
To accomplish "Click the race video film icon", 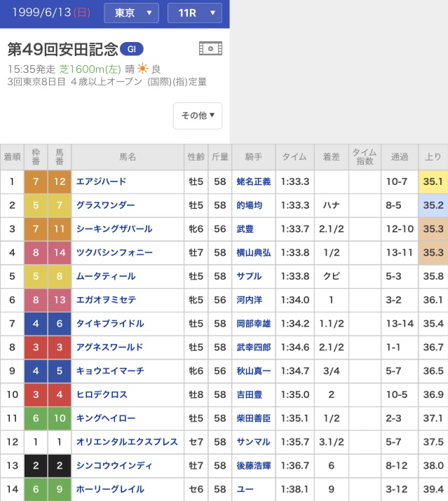I will [210, 48].
